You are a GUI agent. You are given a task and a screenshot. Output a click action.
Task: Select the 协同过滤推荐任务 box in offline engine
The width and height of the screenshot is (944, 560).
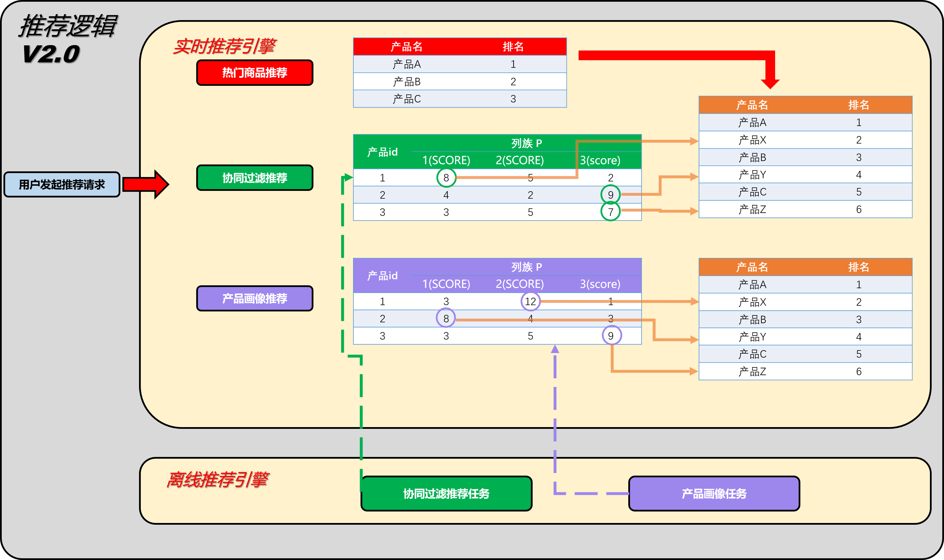point(446,494)
